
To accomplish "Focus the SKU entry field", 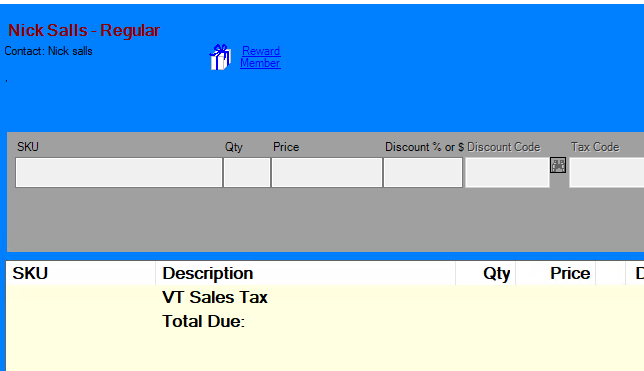I will point(119,173).
